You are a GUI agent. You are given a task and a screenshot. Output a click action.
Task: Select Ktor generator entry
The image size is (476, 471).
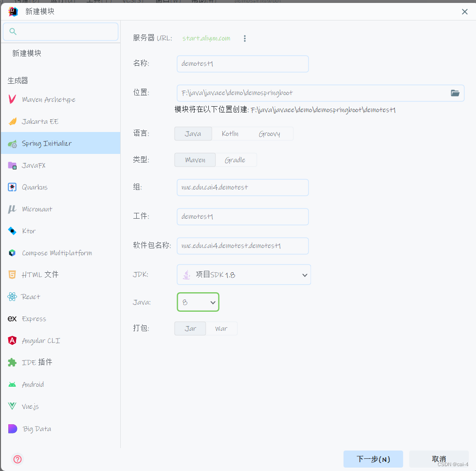pos(61,231)
